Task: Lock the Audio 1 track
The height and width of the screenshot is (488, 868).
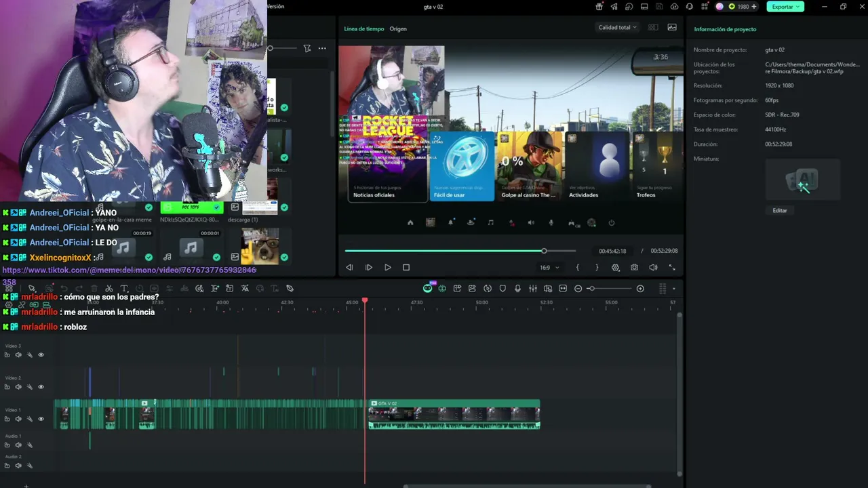Action: [7, 445]
